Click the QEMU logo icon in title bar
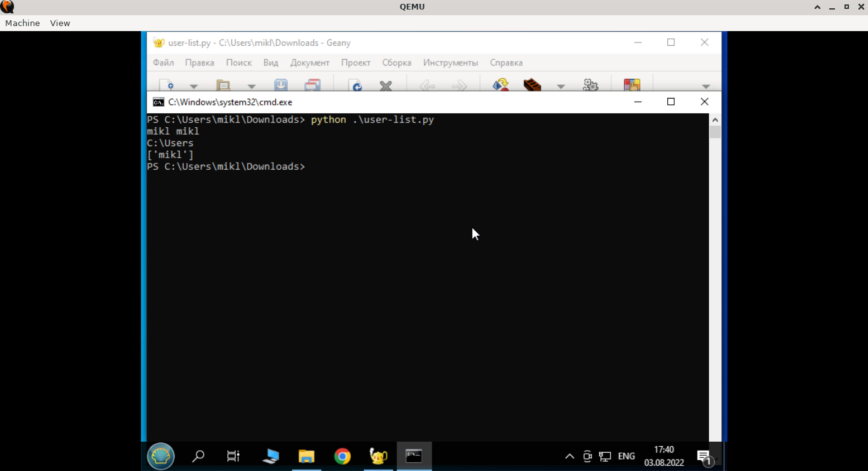Screen dimensions: 868x471 (7, 7)
